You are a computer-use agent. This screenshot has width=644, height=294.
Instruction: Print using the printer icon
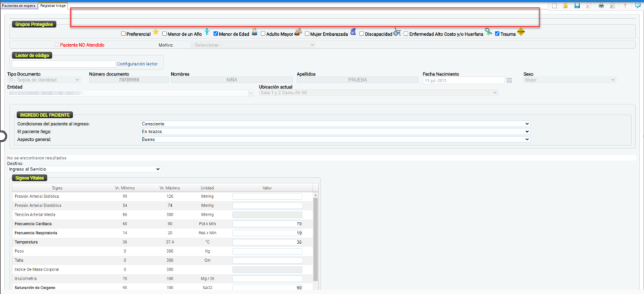click(602, 5)
